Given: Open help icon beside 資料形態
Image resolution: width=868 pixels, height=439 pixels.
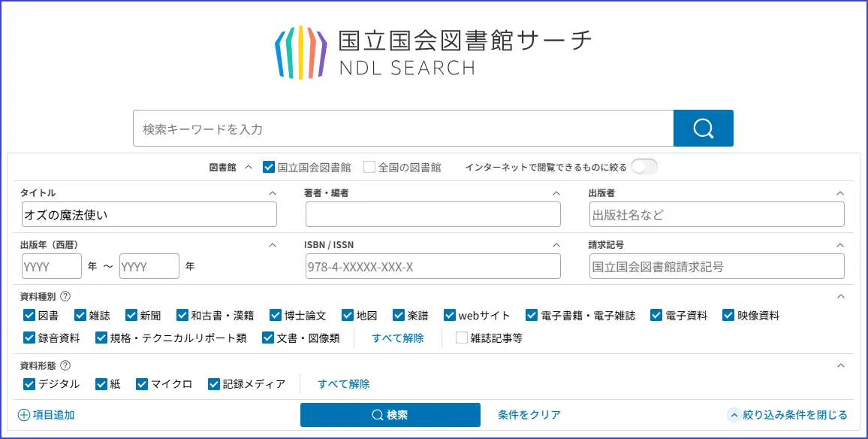Looking at the screenshot, I should [65, 365].
